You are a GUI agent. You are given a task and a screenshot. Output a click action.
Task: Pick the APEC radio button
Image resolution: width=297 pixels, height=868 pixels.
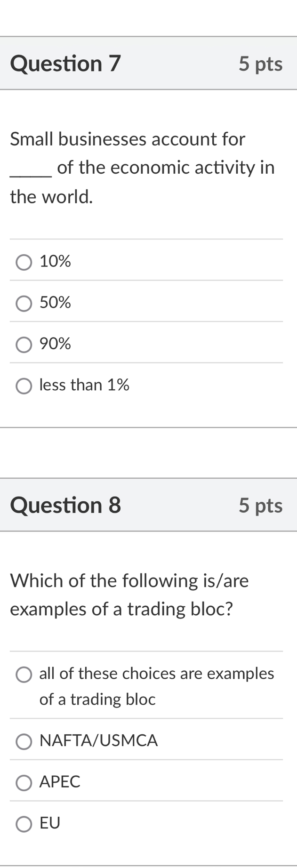[24, 783]
